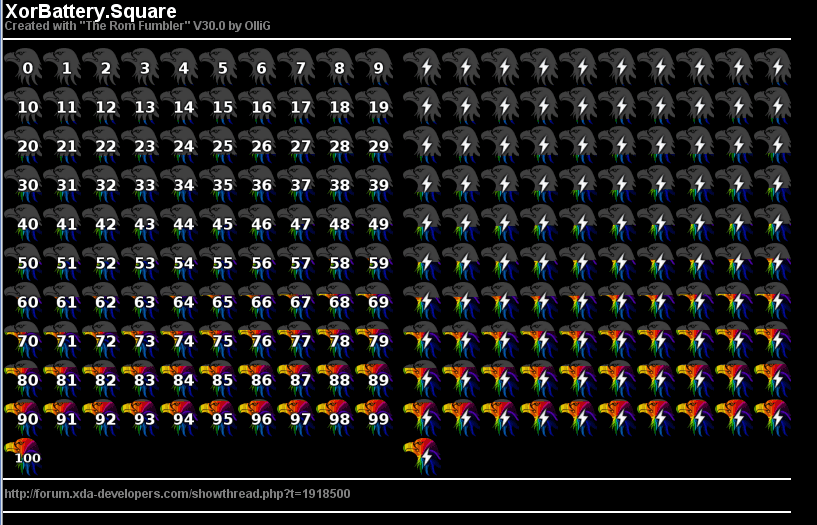The image size is (817, 525).
Task: Click battery level icon 19
Action: 374,106
